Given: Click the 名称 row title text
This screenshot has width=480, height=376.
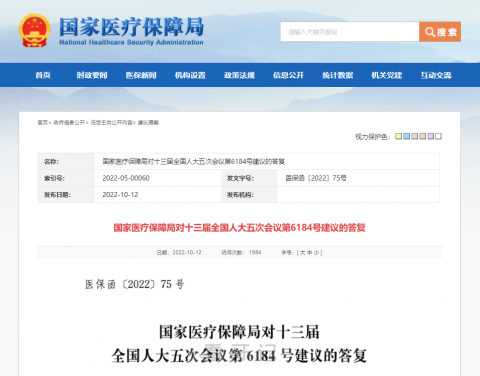Looking at the screenshot, I should coord(194,162).
